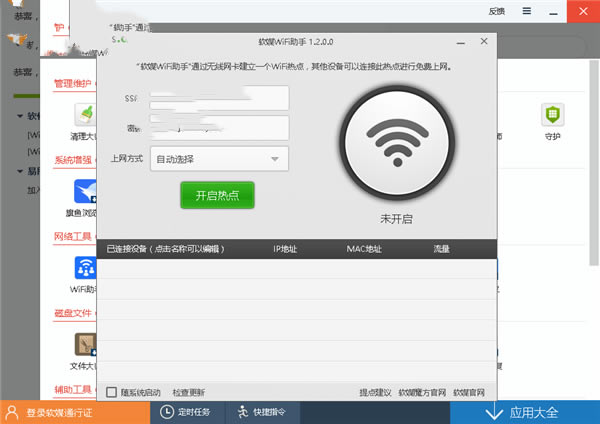The height and width of the screenshot is (424, 600).
Task: Open 定时任务 in the bottom bar
Action: click(x=194, y=412)
